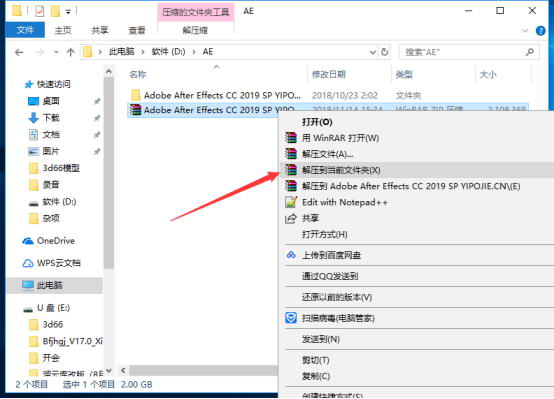Click the forward navigation arrow
The width and height of the screenshot is (554, 399).
(40, 52)
